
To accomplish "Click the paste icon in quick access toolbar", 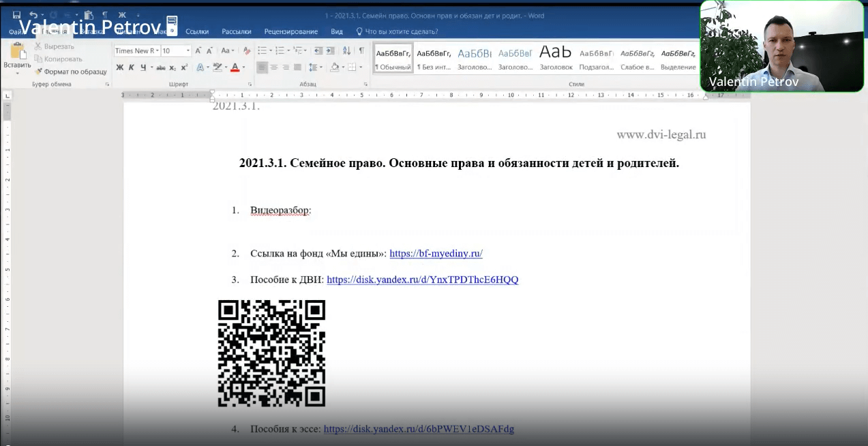I will coord(89,15).
